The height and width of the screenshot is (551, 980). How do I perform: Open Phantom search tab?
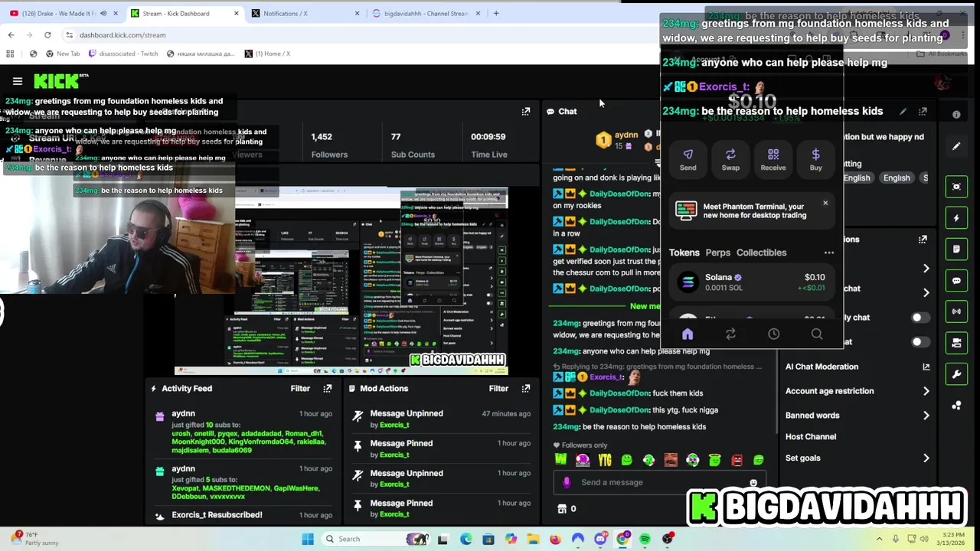point(817,334)
